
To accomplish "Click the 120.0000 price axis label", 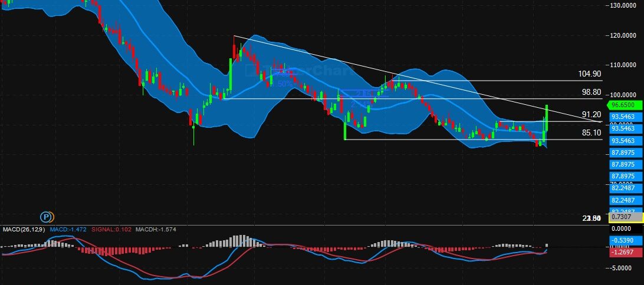I will click(x=623, y=35).
